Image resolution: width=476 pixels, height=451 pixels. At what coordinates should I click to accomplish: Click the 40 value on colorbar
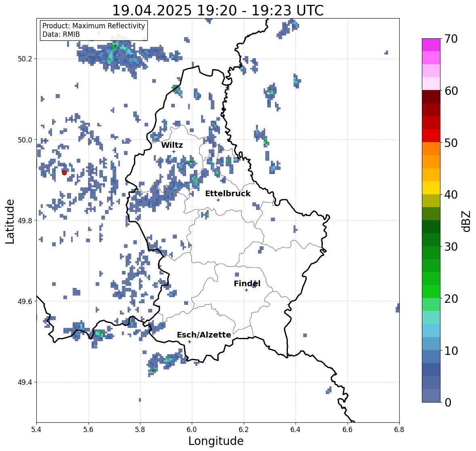[451, 195]
